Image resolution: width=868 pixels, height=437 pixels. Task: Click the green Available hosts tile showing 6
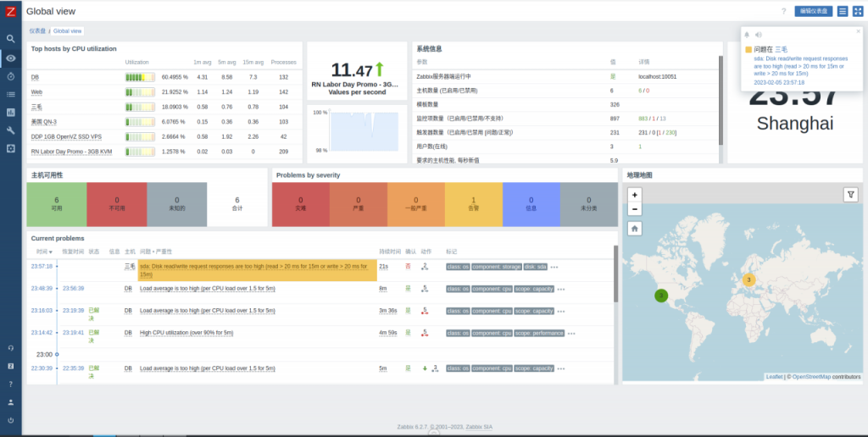(x=57, y=204)
